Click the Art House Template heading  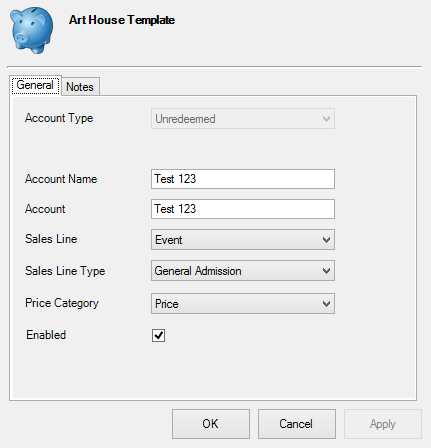[122, 20]
